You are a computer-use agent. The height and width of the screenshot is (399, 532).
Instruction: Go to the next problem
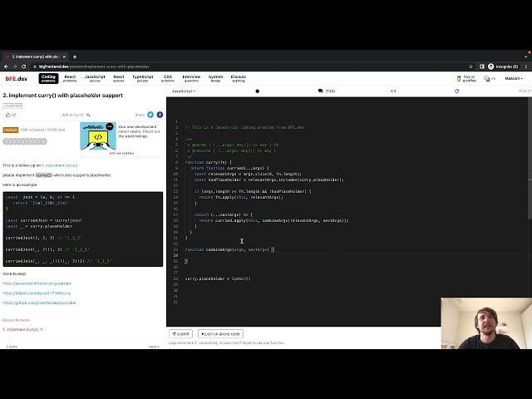pos(154,347)
